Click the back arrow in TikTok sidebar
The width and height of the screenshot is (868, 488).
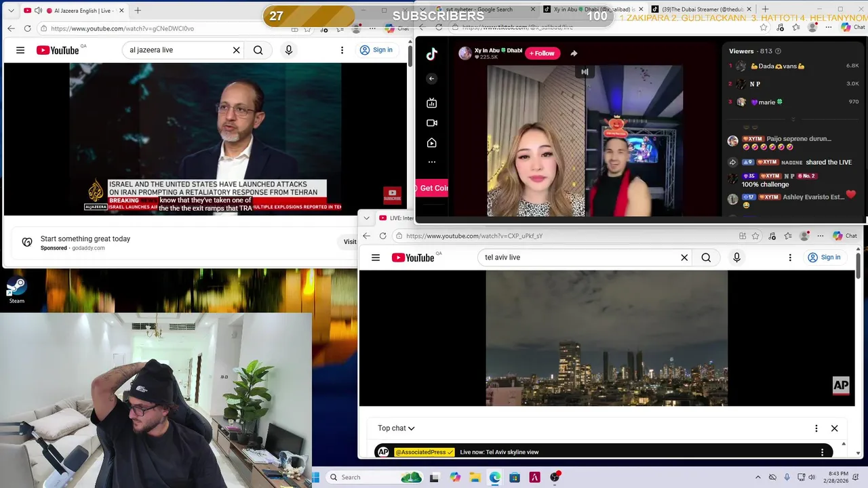(x=431, y=79)
